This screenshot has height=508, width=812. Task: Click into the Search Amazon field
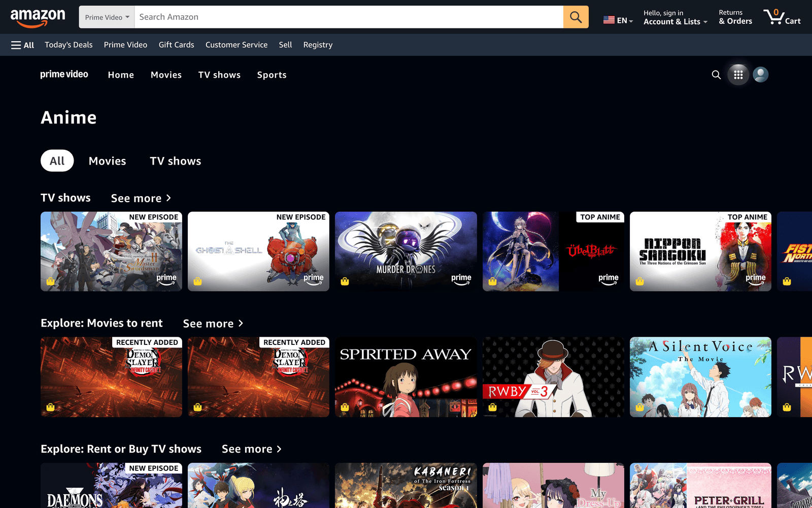pos(349,17)
